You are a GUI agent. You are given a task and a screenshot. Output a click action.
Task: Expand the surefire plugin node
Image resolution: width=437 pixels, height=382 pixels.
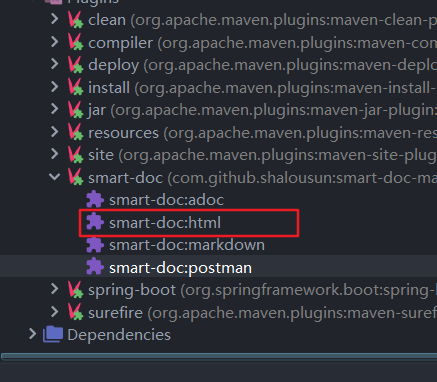(x=55, y=312)
